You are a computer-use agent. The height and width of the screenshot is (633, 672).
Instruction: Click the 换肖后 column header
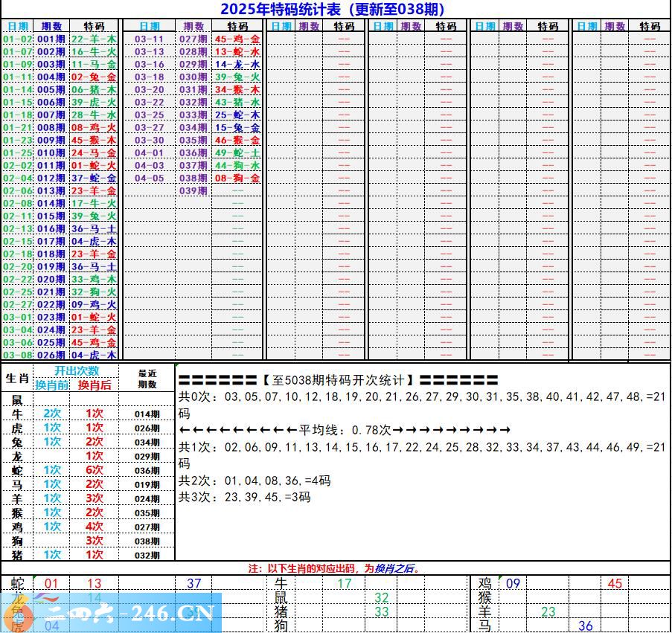(x=95, y=385)
